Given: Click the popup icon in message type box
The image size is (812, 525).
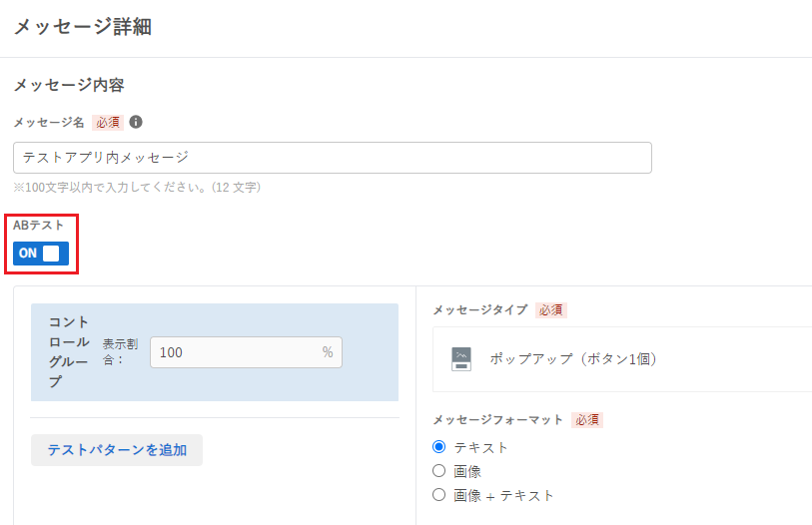Looking at the screenshot, I should (461, 358).
